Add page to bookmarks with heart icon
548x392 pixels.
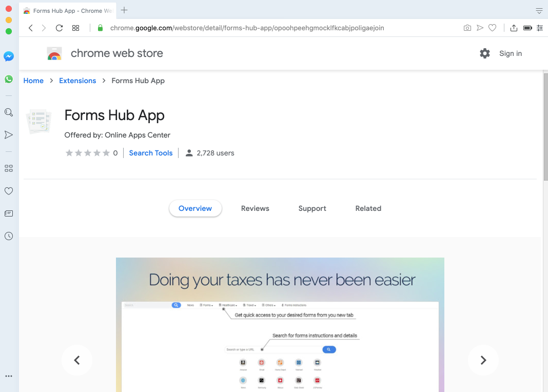tap(492, 28)
